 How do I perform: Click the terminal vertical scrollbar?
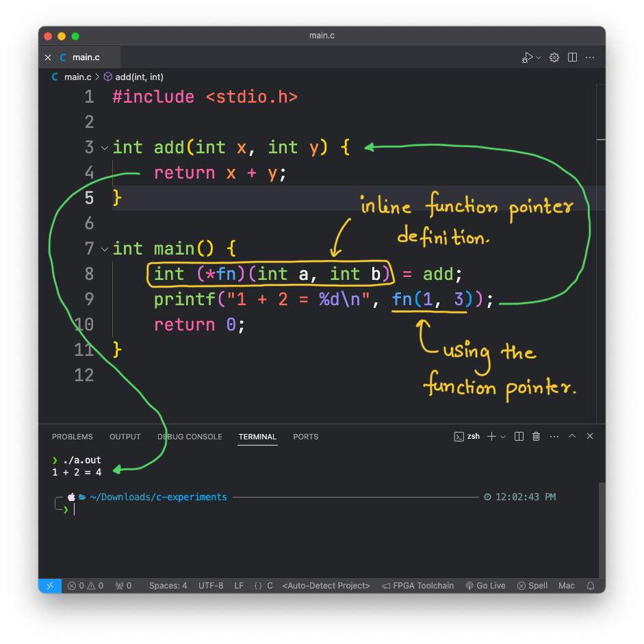tap(602, 530)
